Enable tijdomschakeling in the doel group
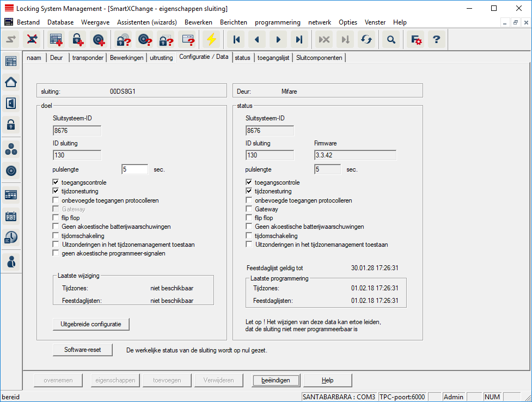Screen dimensions: 532x402 (56, 236)
